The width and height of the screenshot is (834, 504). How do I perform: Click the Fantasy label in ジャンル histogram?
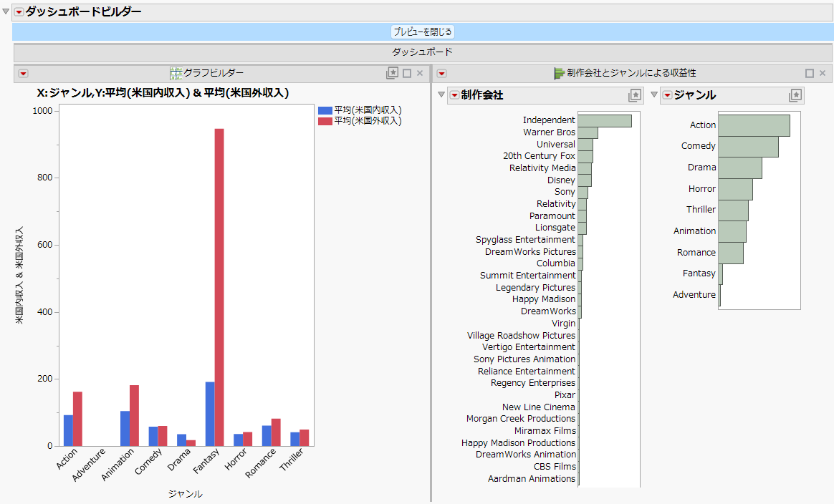pos(699,273)
